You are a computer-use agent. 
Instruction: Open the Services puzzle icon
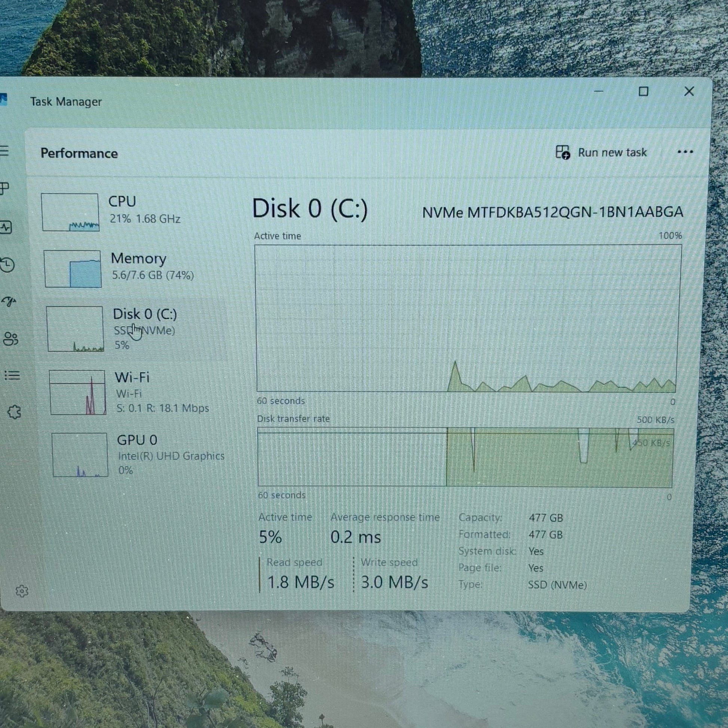click(14, 412)
